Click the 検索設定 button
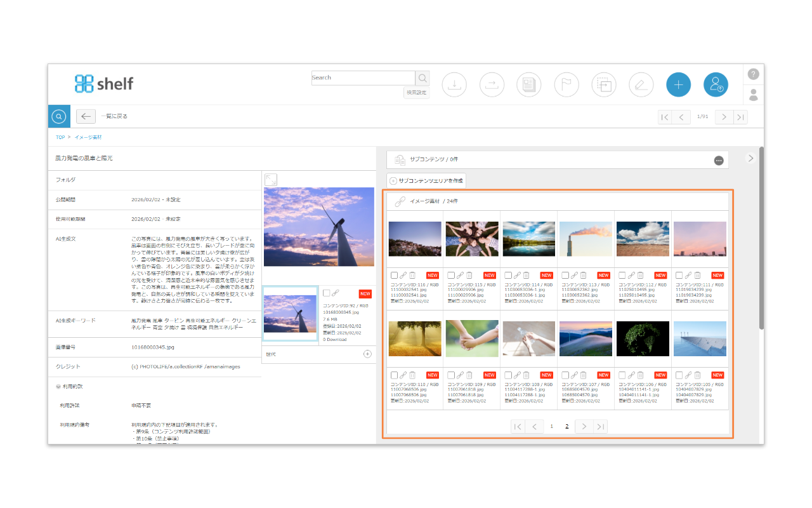This screenshot has height=508, width=812. point(416,93)
